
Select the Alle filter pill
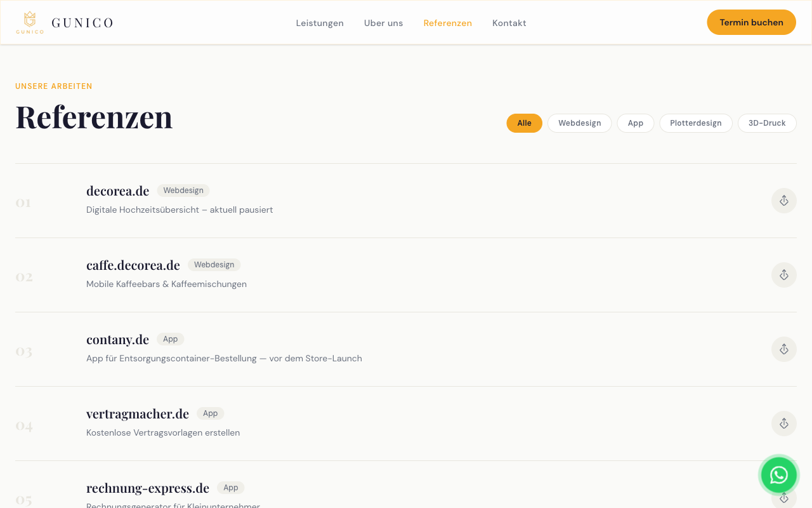(524, 123)
